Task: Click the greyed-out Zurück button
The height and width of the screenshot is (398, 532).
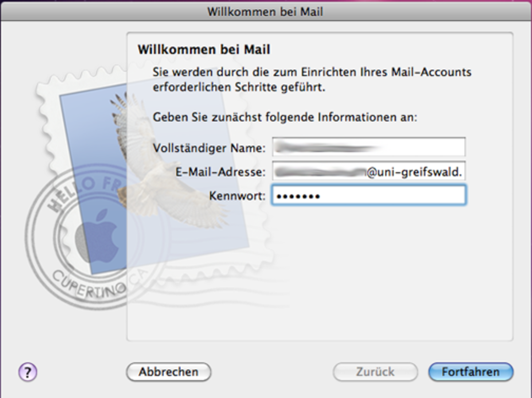Action: [x=375, y=372]
